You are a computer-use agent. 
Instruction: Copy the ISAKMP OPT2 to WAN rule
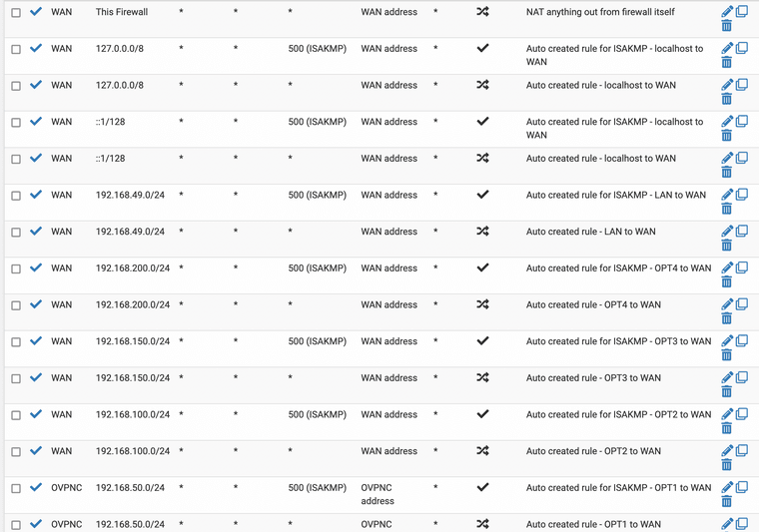point(742,414)
